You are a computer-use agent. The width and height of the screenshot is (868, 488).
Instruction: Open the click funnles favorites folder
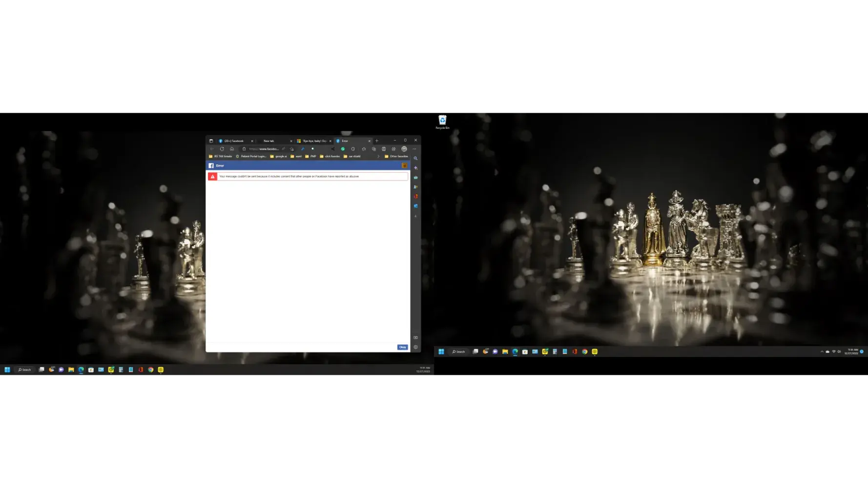[x=330, y=156]
